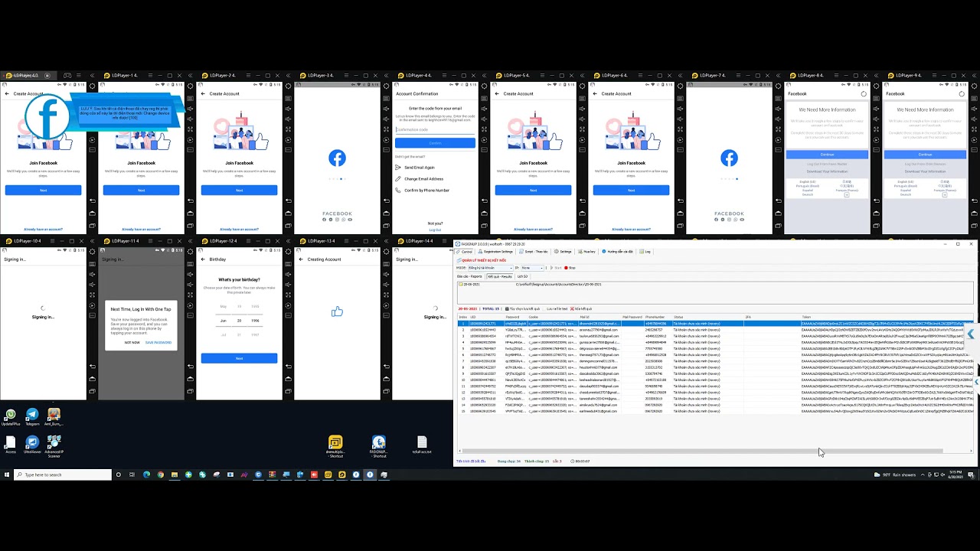
Task: Open Google Chrome from taskbar
Action: (x=160, y=474)
